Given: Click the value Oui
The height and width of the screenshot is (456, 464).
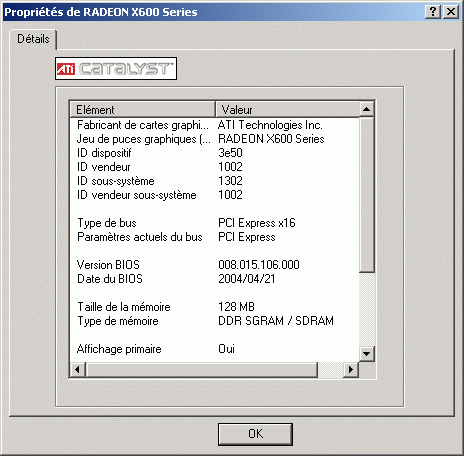Looking at the screenshot, I should 226,349.
